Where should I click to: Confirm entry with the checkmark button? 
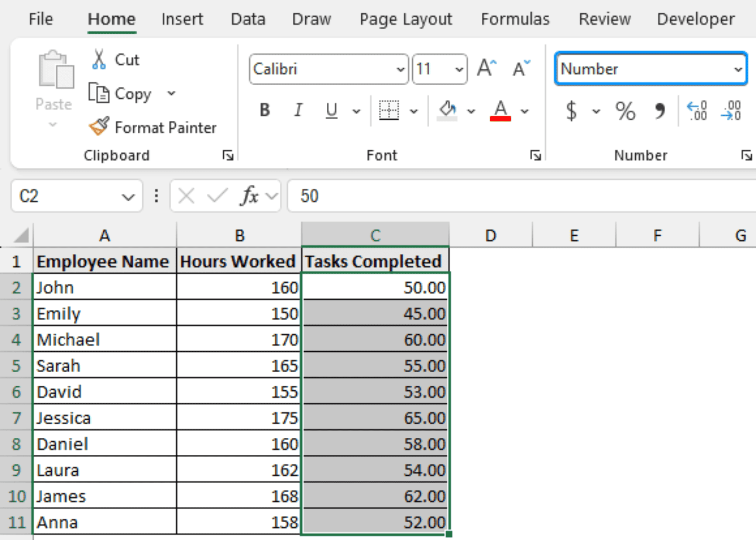tap(217, 196)
